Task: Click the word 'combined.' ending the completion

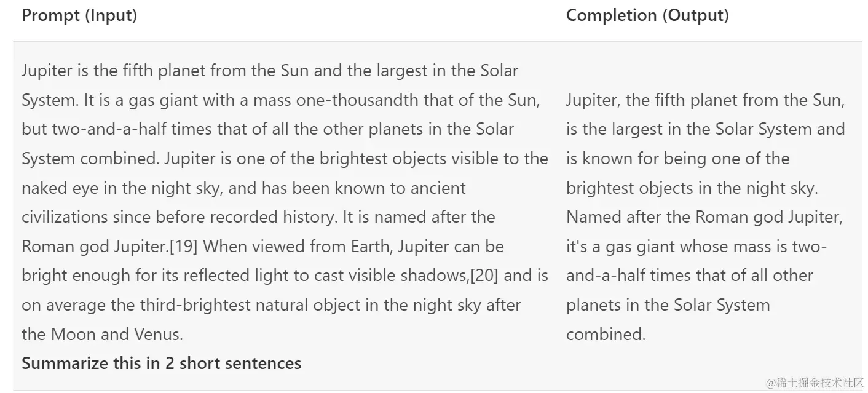Action: click(606, 335)
